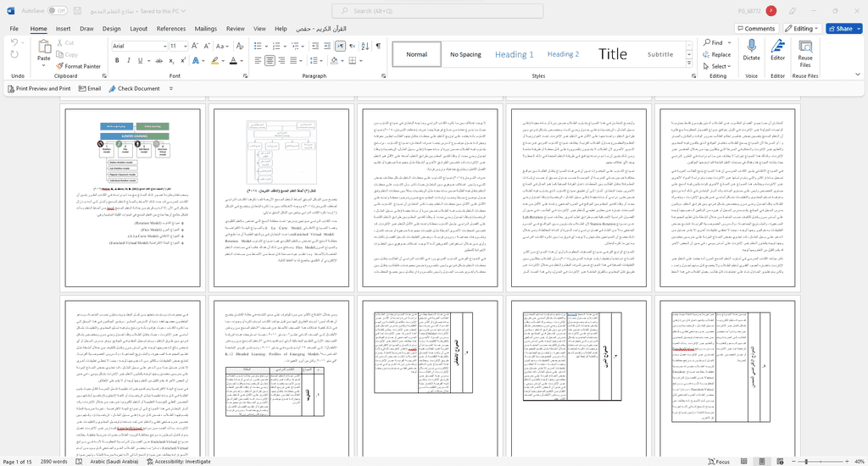
Task: Align text to the left
Action: (258, 61)
